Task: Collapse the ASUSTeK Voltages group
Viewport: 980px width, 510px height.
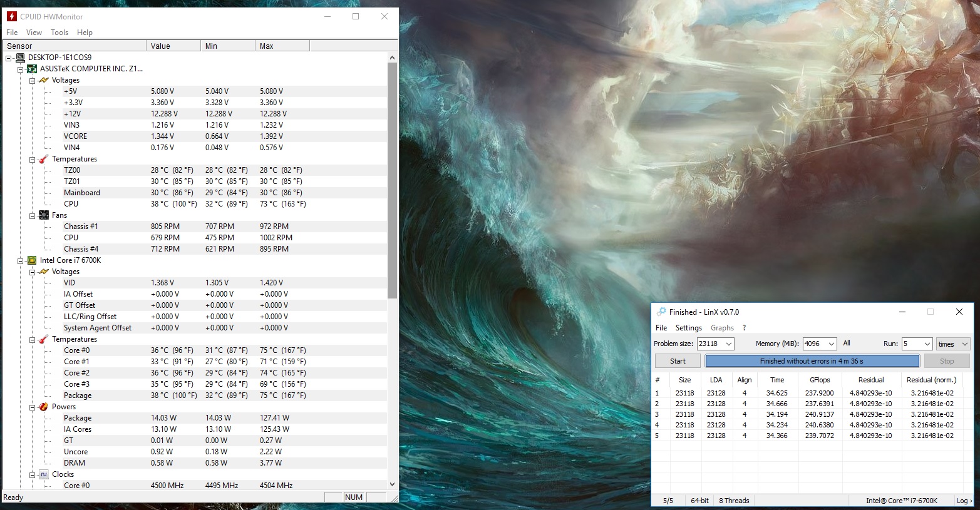Action: (32, 80)
